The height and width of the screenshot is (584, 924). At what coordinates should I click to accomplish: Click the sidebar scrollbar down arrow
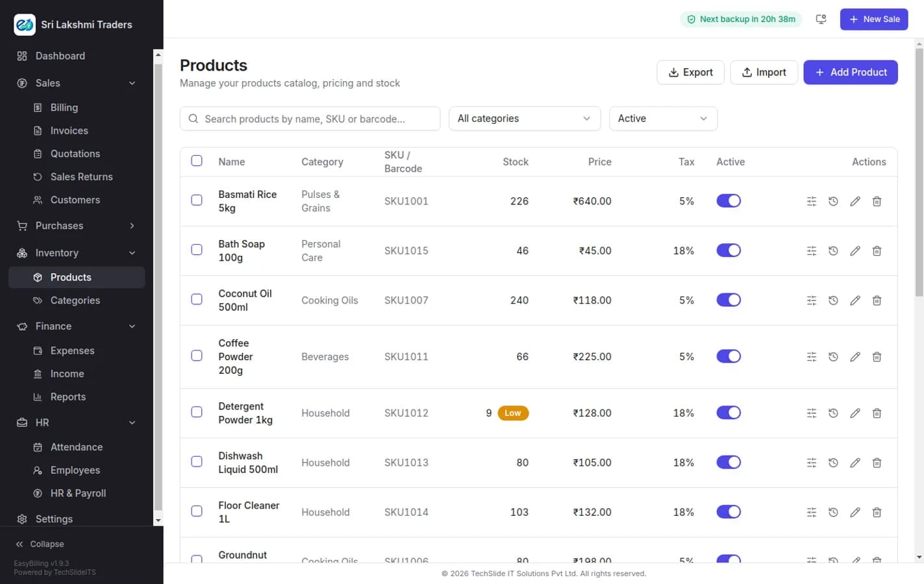coord(158,520)
